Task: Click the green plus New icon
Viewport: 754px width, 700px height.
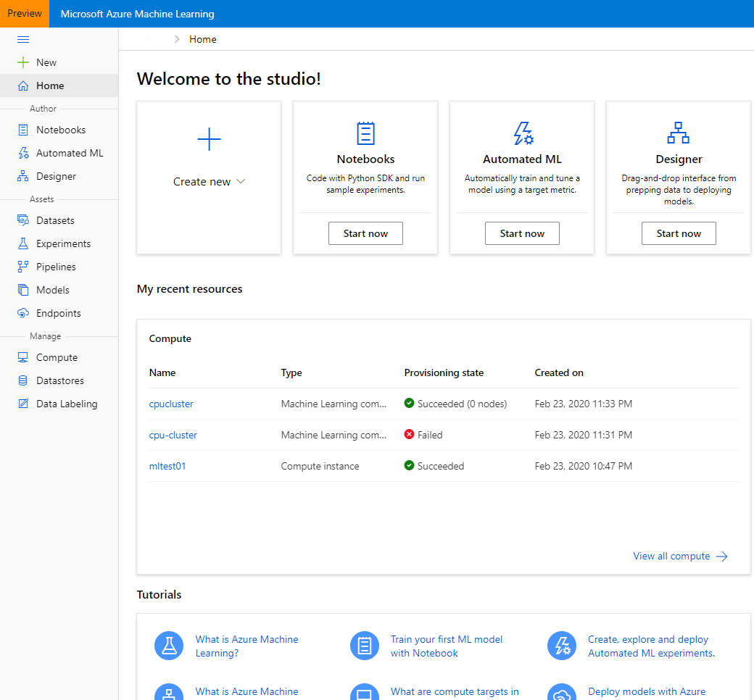Action: [23, 62]
